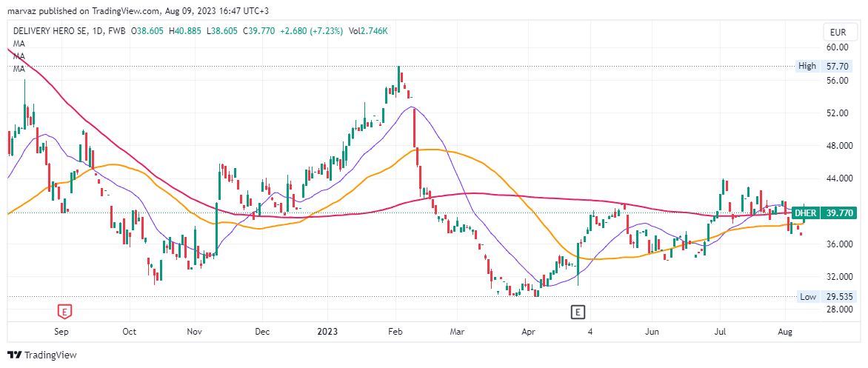Click the volume value Vol2.746K
Screen dimensions: 868x368
coord(368,32)
